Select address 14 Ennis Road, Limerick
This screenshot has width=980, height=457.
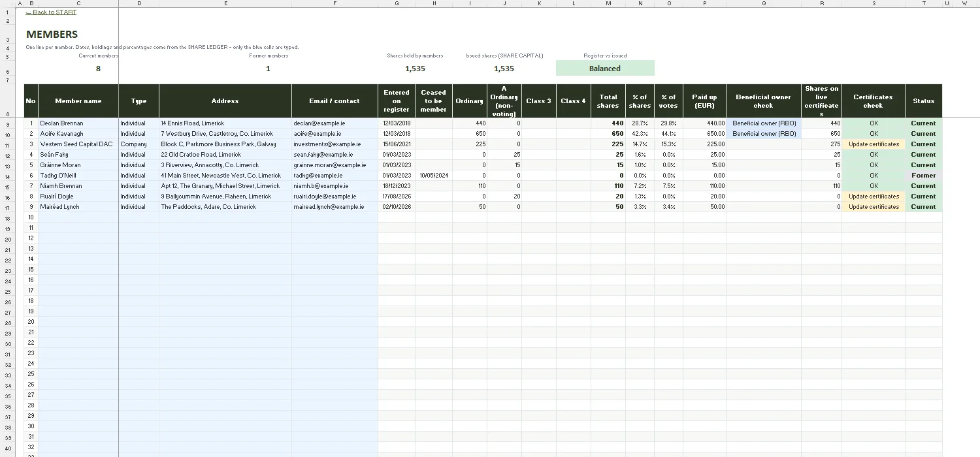coord(225,123)
